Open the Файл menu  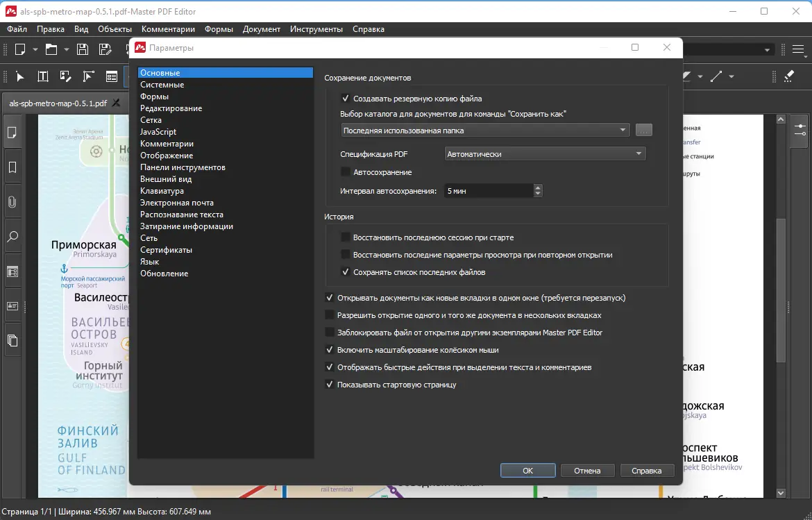click(x=17, y=29)
